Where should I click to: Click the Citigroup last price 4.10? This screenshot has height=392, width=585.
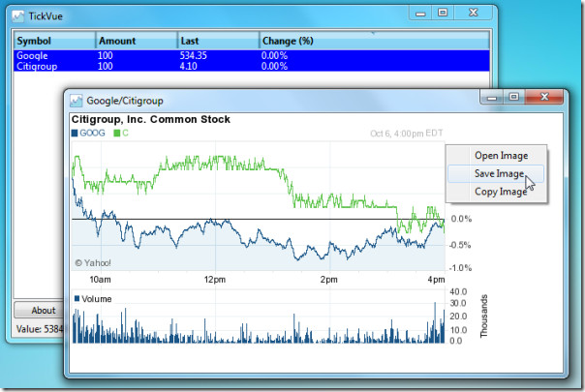(x=189, y=66)
